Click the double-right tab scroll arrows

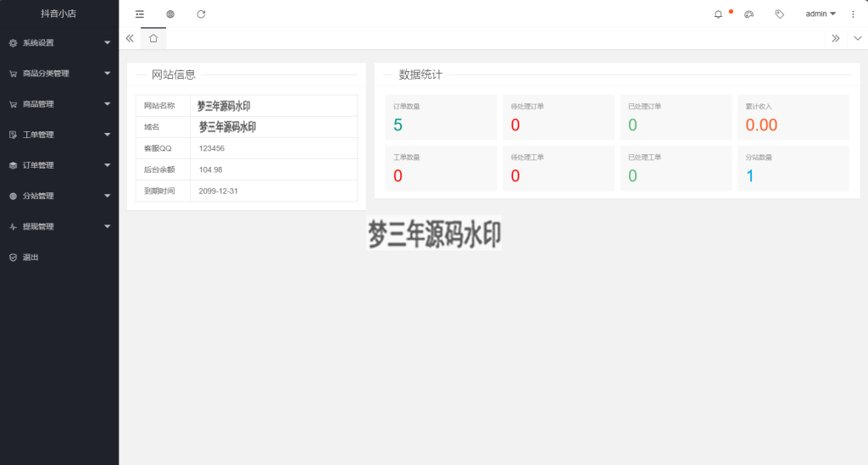click(836, 38)
